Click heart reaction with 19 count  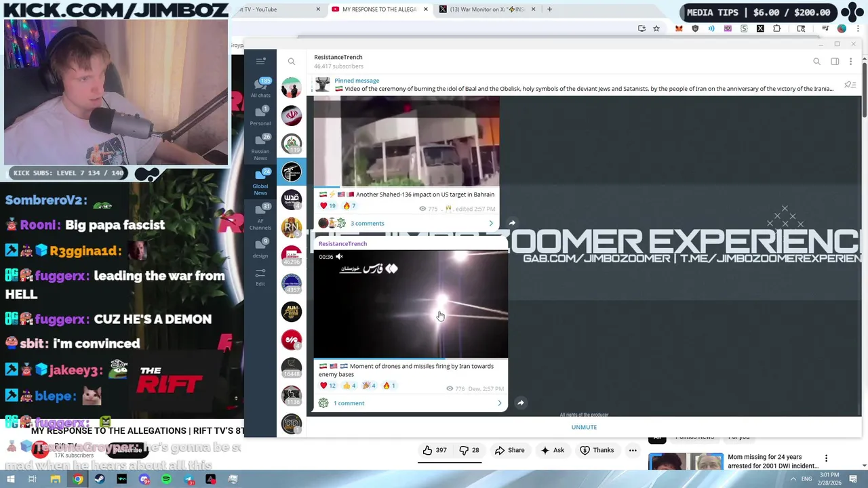pyautogui.click(x=328, y=205)
